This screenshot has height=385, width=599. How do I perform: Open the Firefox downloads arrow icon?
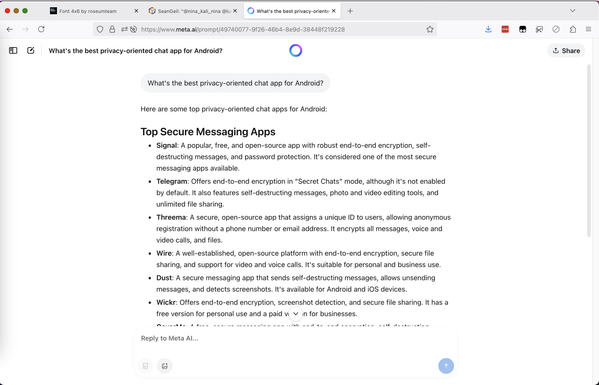tap(488, 29)
